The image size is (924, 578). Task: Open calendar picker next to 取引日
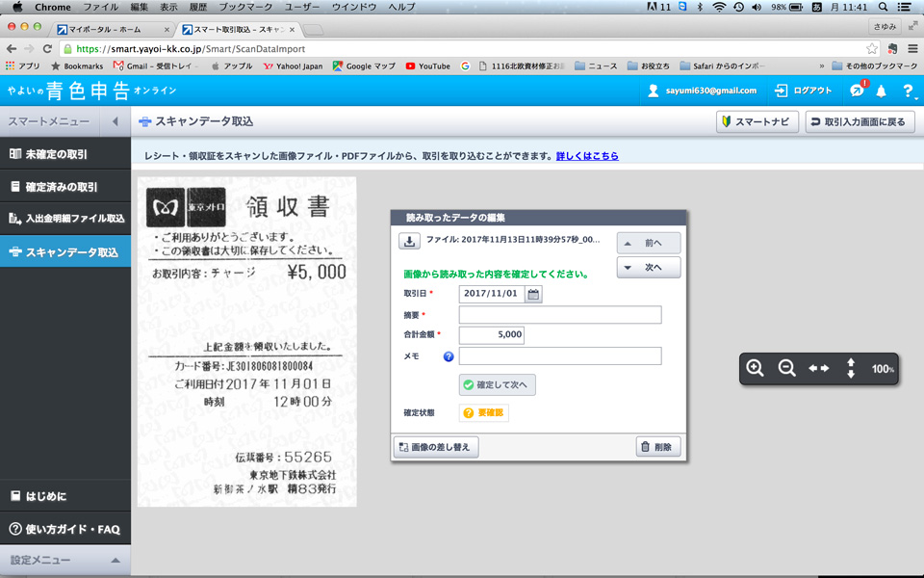533,294
